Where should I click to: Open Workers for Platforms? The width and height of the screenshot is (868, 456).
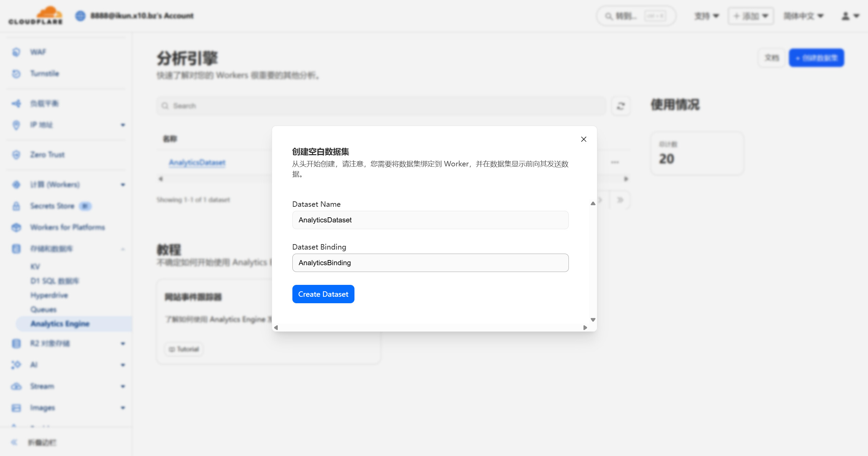[67, 227]
